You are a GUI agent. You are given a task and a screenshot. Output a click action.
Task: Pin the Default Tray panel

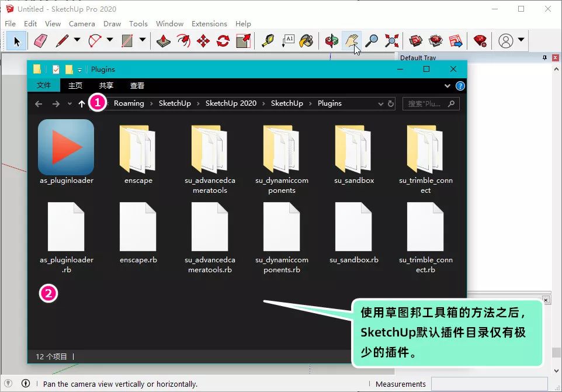(545, 58)
